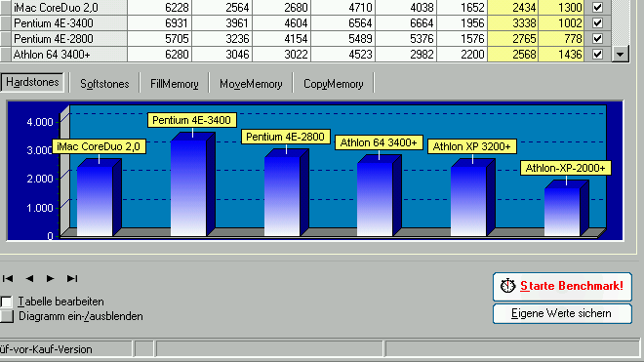Show the CopyMemory tab
Image resolution: width=644 pixels, height=362 pixels.
coord(333,84)
